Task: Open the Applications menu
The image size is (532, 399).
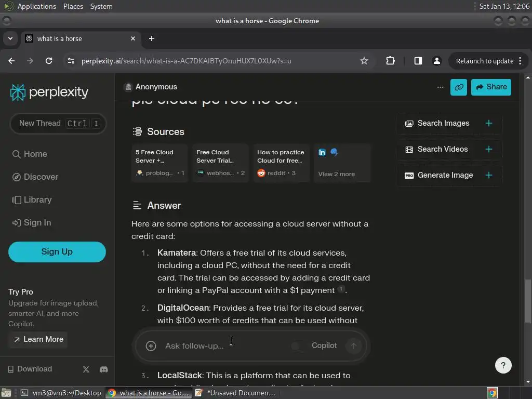Action: point(37,6)
